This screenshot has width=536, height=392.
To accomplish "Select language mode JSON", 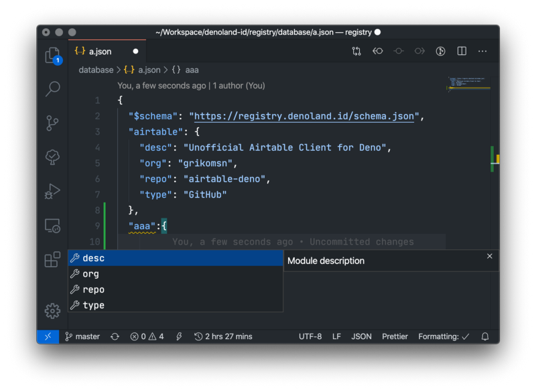I will [x=361, y=336].
